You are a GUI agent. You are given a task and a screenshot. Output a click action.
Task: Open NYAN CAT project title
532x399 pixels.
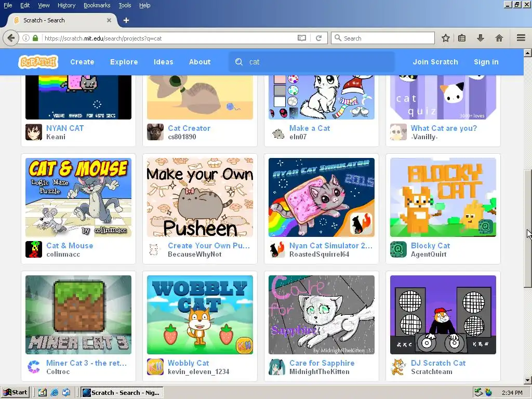click(x=65, y=128)
